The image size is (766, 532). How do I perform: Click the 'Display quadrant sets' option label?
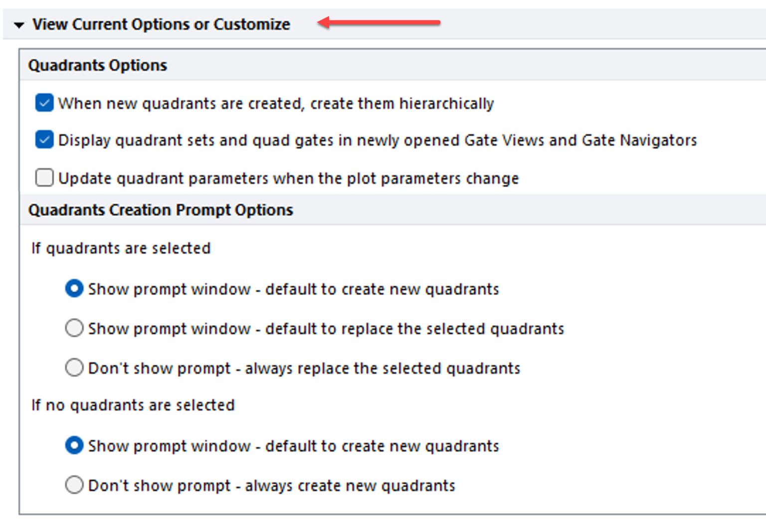click(378, 140)
